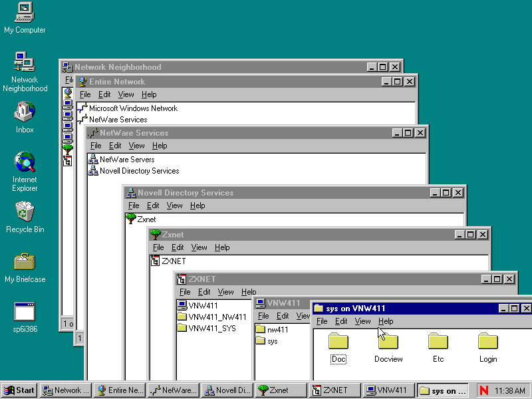Select ZXNET container in Zxnet window
532x399 pixels.
(x=168, y=261)
